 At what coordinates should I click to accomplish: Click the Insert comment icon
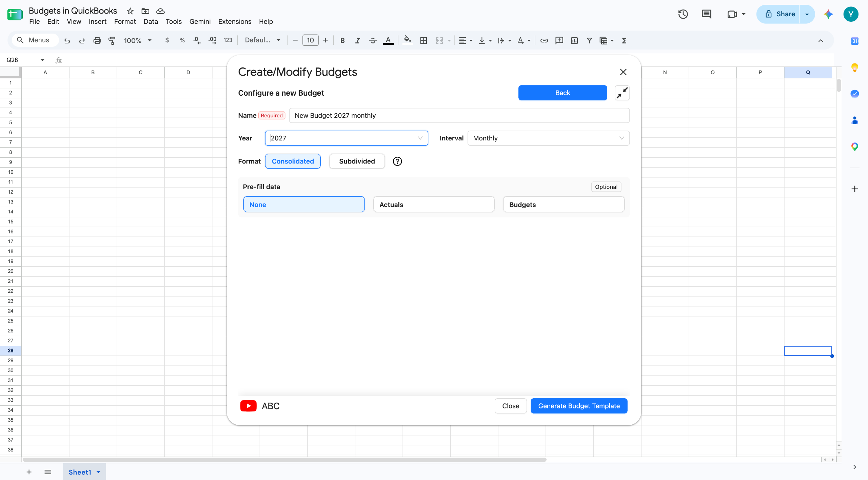(559, 40)
